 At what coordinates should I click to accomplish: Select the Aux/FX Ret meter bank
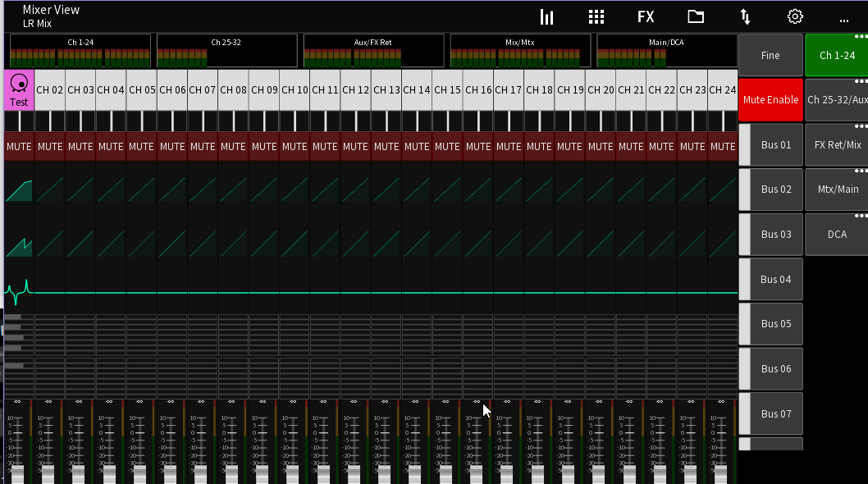[373, 51]
